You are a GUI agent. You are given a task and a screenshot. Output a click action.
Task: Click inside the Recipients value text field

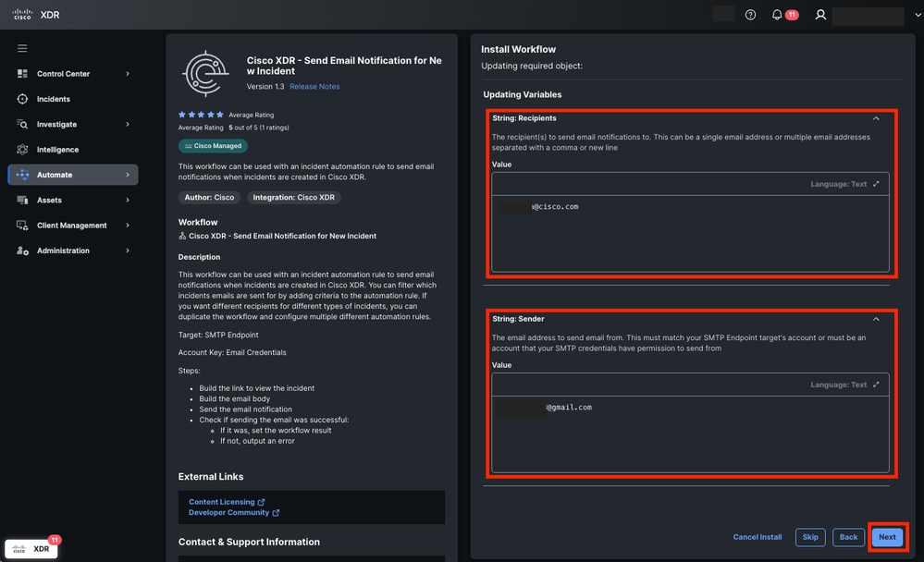[x=690, y=233]
